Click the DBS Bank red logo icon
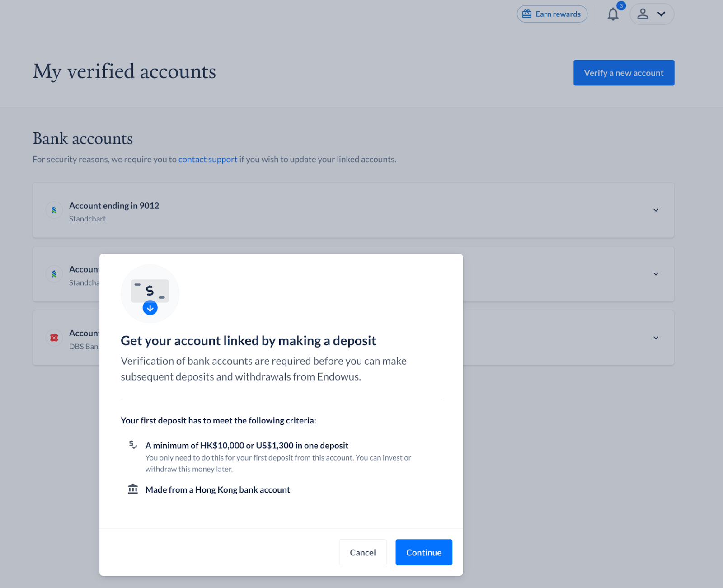Image resolution: width=723 pixels, height=588 pixels. pos(54,338)
